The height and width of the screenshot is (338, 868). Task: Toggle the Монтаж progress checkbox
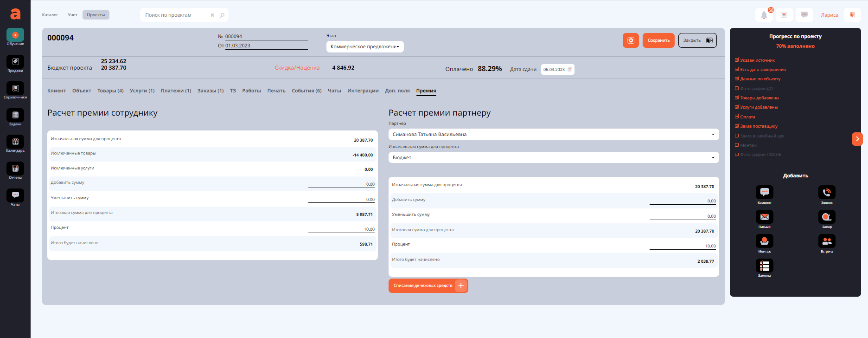pos(737,145)
